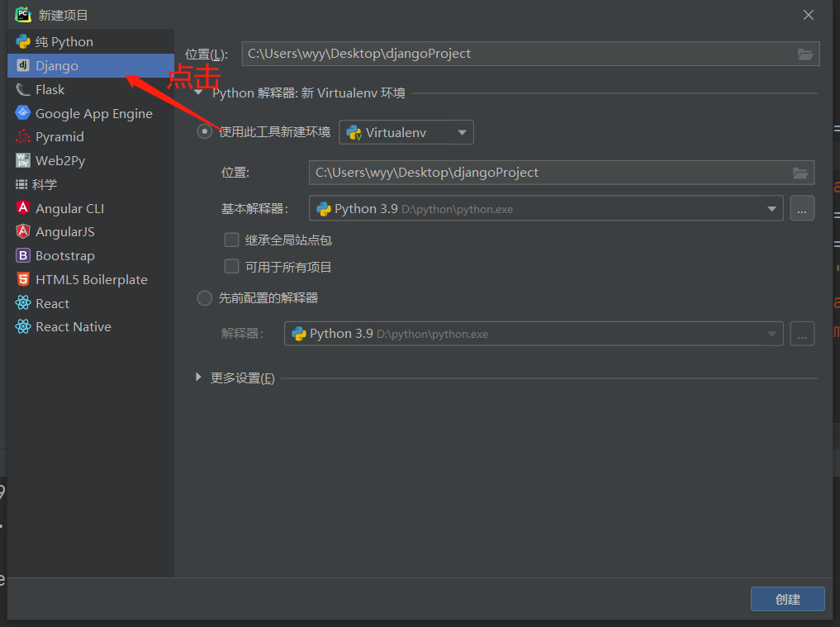Image resolution: width=840 pixels, height=627 pixels.
Task: Choose HTML5 Boilerplate project type
Action: [91, 279]
